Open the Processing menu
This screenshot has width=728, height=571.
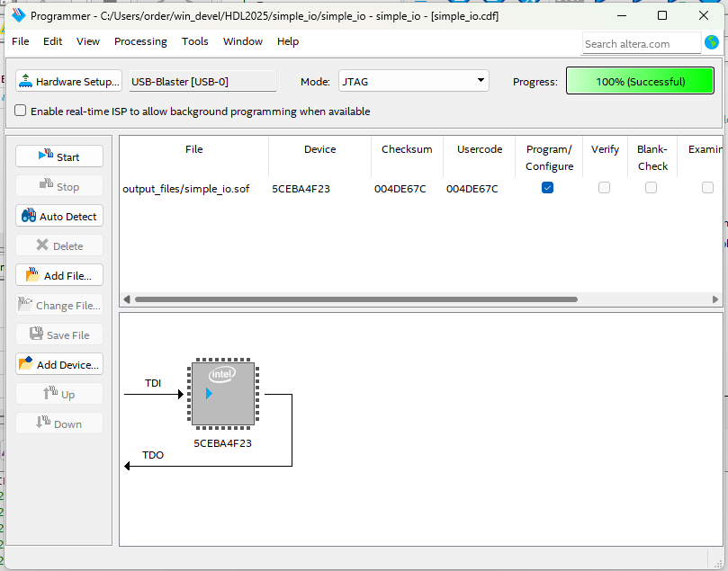(140, 41)
